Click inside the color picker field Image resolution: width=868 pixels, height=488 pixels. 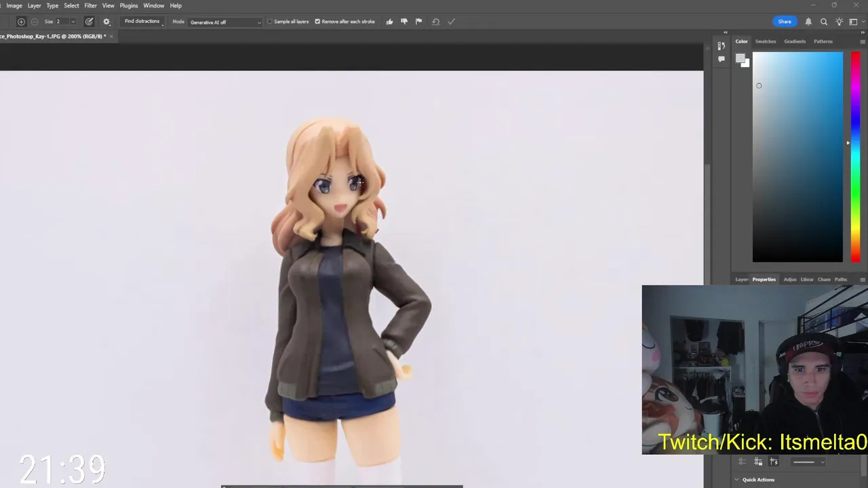(x=797, y=157)
